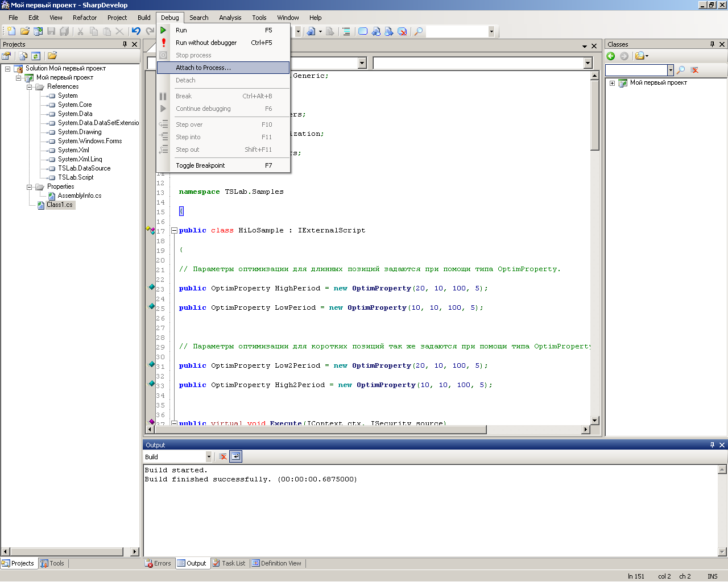Collapse the References tree node
This screenshot has height=582, width=728.
[x=30, y=87]
